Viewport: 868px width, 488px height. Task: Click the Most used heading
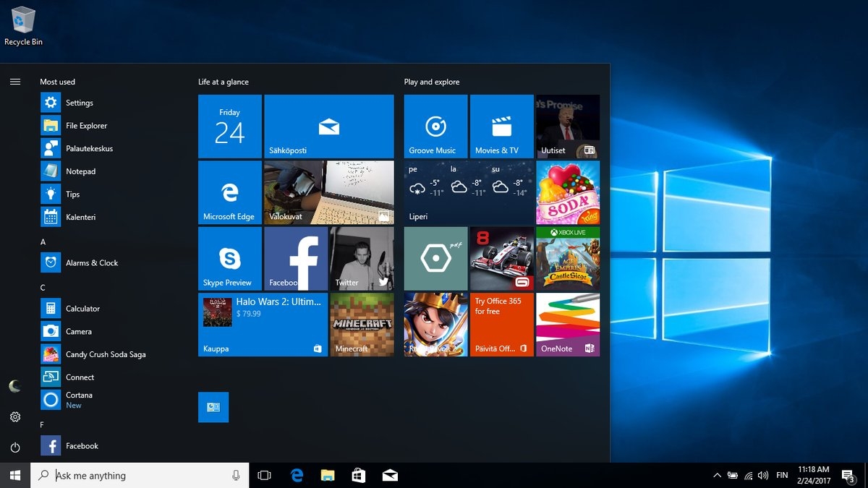pyautogui.click(x=58, y=82)
